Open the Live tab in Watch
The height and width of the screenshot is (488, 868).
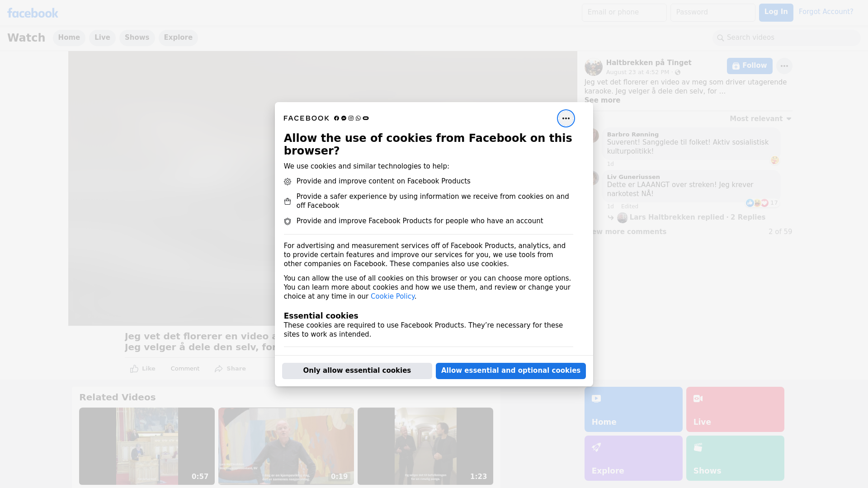coord(102,38)
